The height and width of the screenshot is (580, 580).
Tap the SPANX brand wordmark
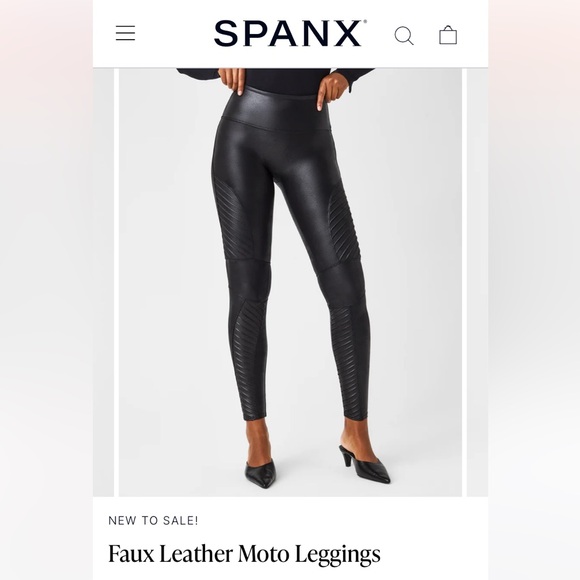(x=290, y=33)
